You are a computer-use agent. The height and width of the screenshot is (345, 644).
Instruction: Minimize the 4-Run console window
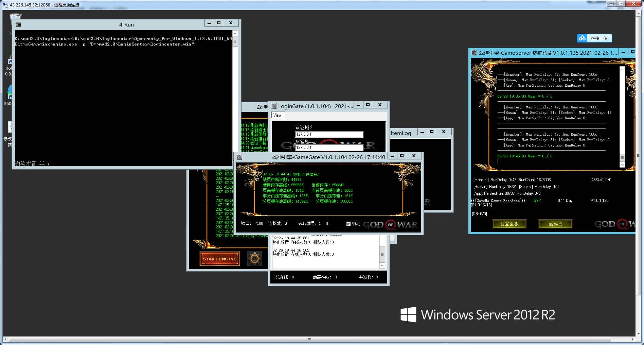pos(209,23)
